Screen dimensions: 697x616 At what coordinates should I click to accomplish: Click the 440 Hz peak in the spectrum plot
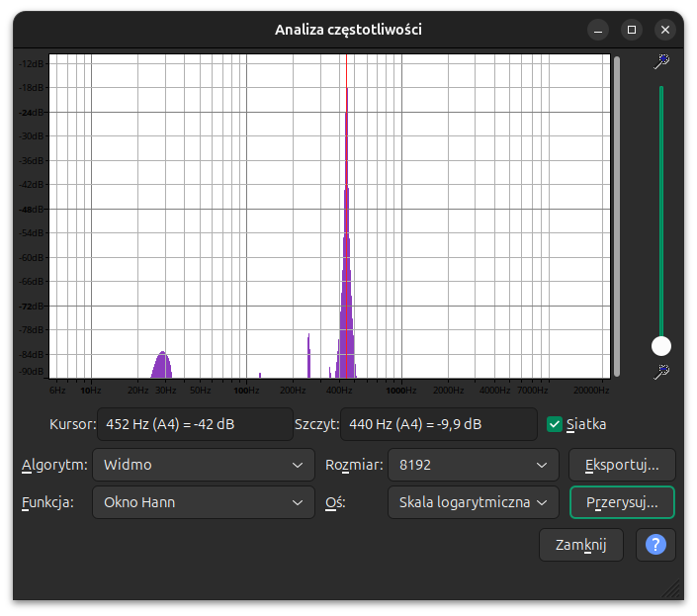(347, 231)
